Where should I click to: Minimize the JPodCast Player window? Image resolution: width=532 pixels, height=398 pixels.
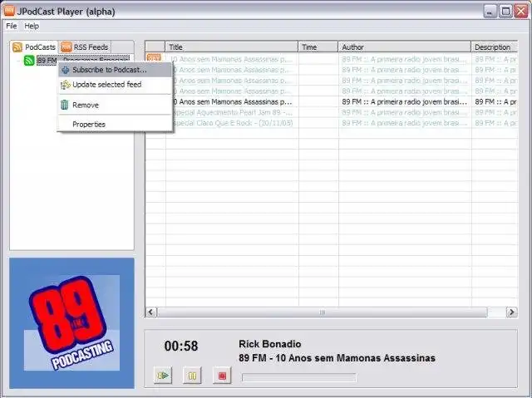pyautogui.click(x=490, y=11)
